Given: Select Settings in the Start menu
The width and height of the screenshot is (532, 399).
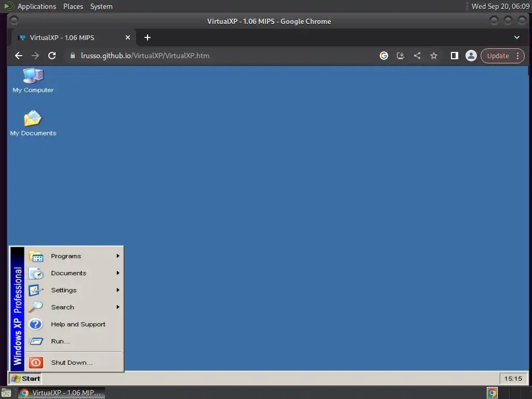Looking at the screenshot, I should coord(74,290).
